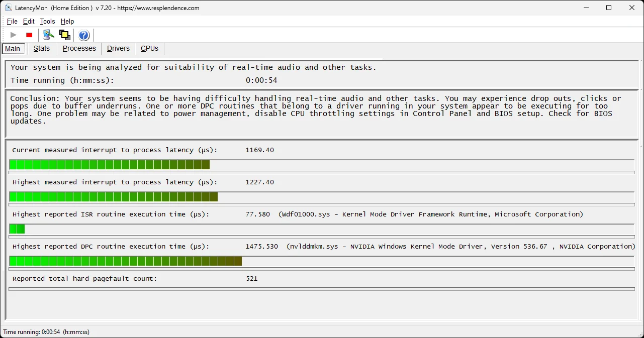Start the latency monitor with play icon
This screenshot has height=338, width=644.
14,35
